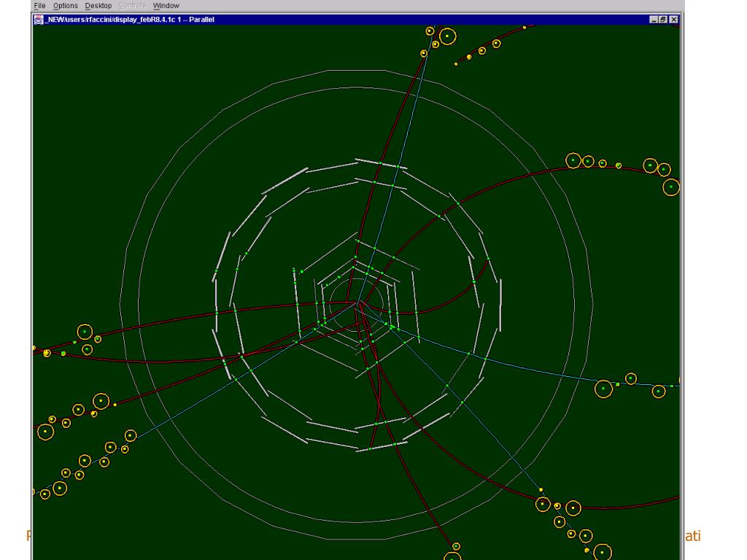This screenshot has height=560, width=747.
Task: Open the File menu
Action: 39,6
